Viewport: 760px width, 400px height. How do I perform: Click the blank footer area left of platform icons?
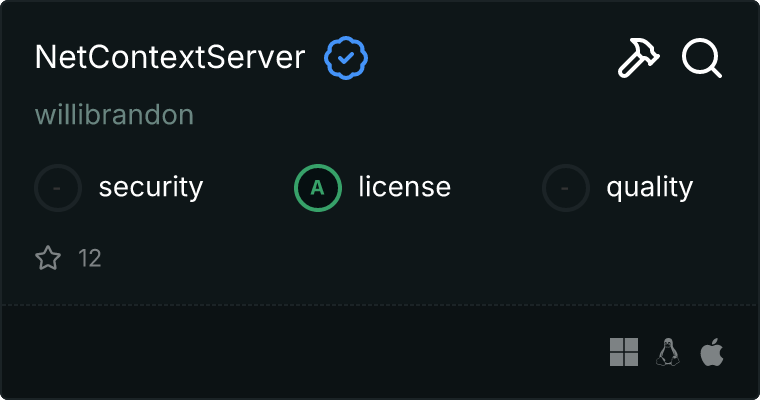click(x=300, y=352)
